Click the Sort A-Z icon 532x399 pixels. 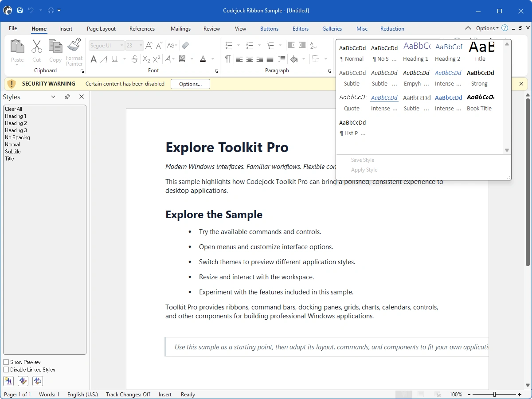[313, 45]
